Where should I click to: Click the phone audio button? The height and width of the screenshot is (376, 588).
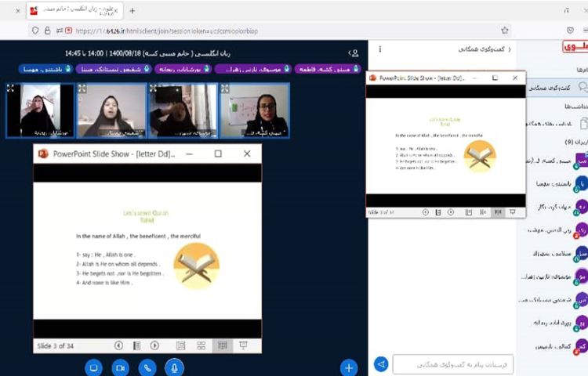[147, 367]
